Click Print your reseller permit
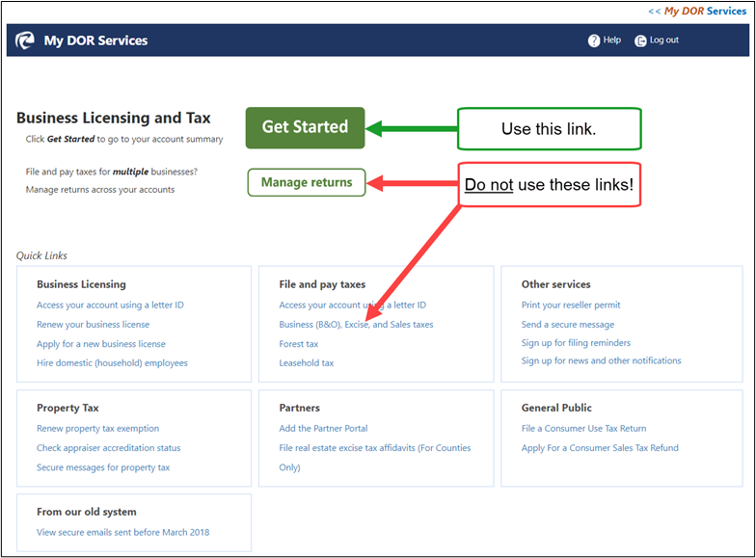 pyautogui.click(x=571, y=305)
